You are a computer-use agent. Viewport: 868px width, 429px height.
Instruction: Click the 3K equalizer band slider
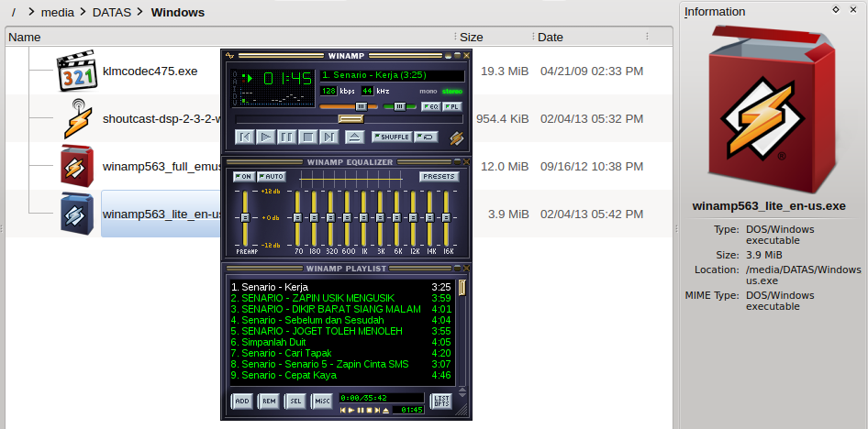point(380,218)
